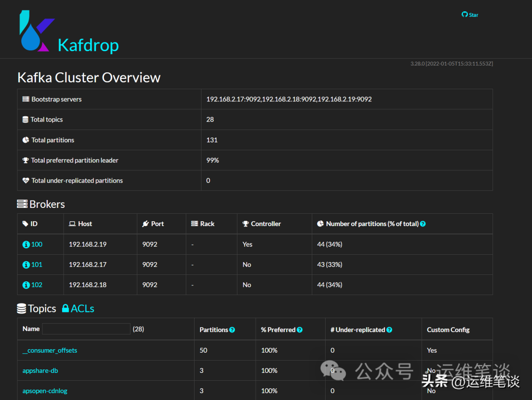532x400 pixels.
Task: Click the GitHub Star button
Action: (x=469, y=15)
